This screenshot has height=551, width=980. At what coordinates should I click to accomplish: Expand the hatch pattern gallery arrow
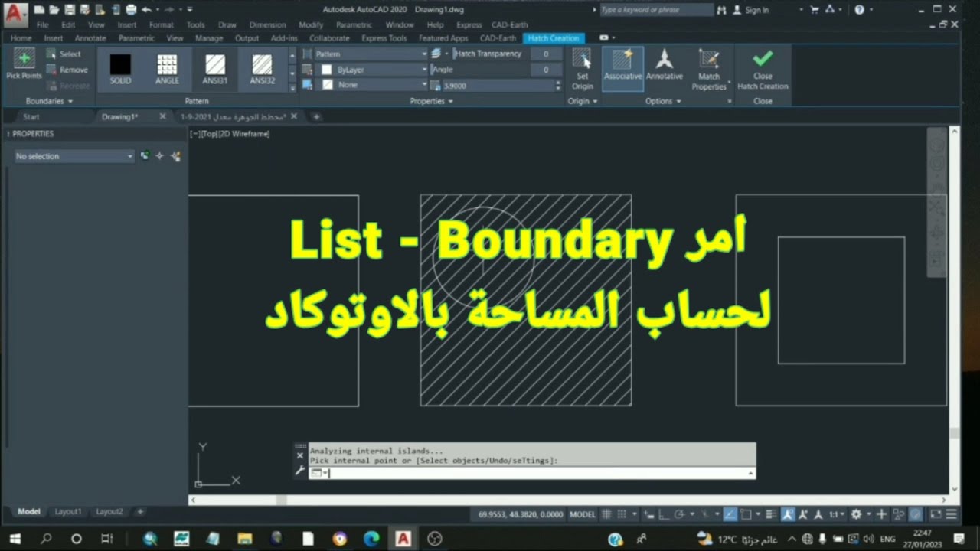click(x=292, y=87)
